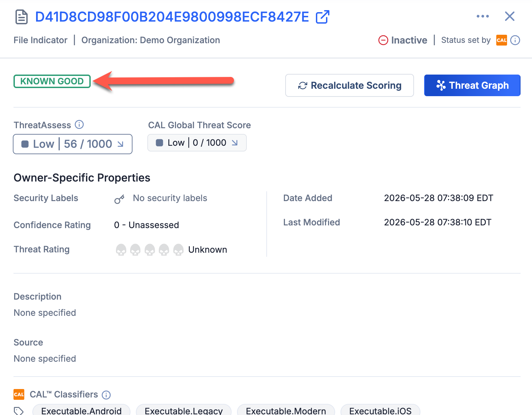
Task: Click the Last Modified value 07:38:10 EDT
Action: click(438, 222)
